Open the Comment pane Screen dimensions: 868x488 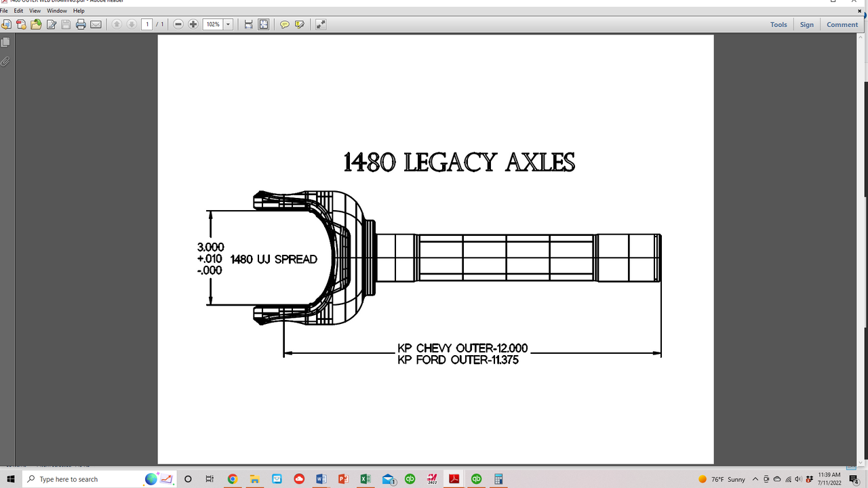point(842,24)
